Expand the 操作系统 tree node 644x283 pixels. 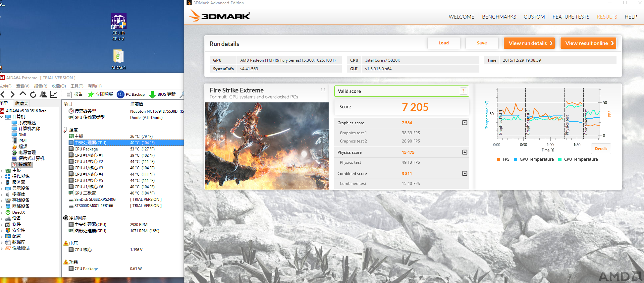pos(2,177)
